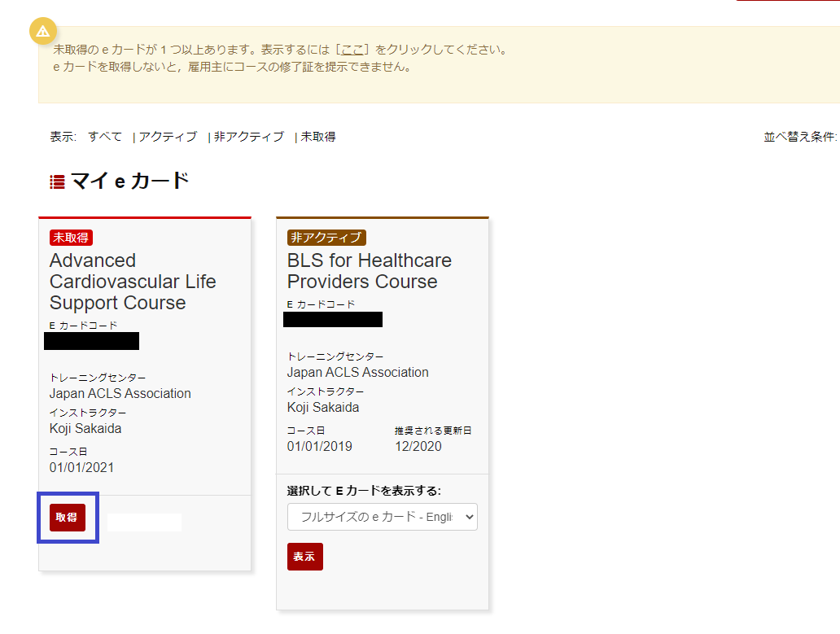This screenshot has width=840, height=634.
Task: Click the Advanced Cardiovascular Life Support Course title
Action: (133, 282)
